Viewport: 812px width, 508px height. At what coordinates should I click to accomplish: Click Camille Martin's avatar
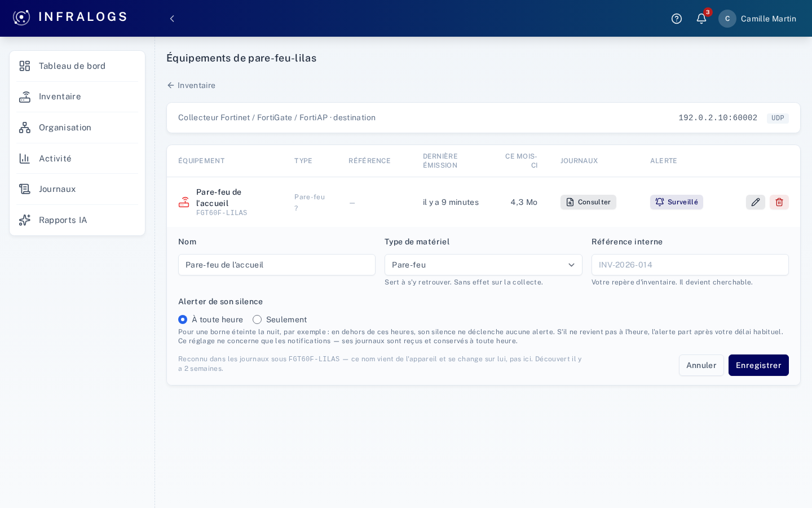(727, 19)
